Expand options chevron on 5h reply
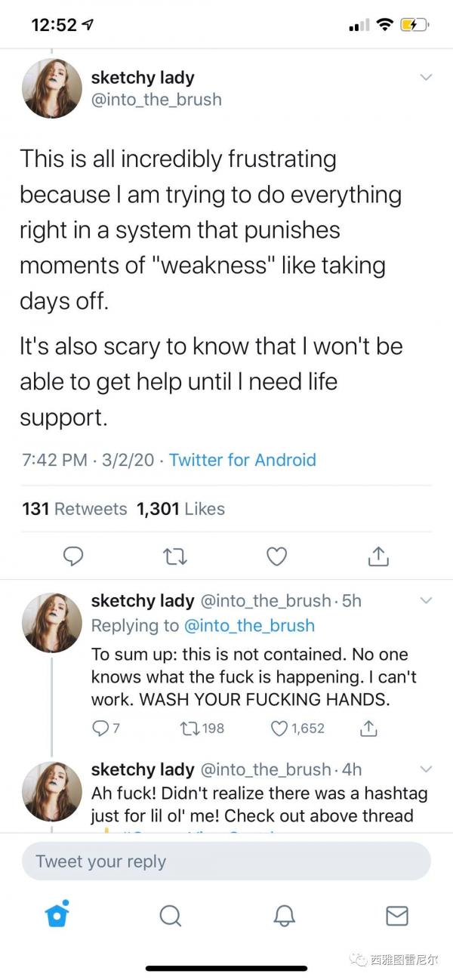Image resolution: width=453 pixels, height=980 pixels. pos(426,600)
